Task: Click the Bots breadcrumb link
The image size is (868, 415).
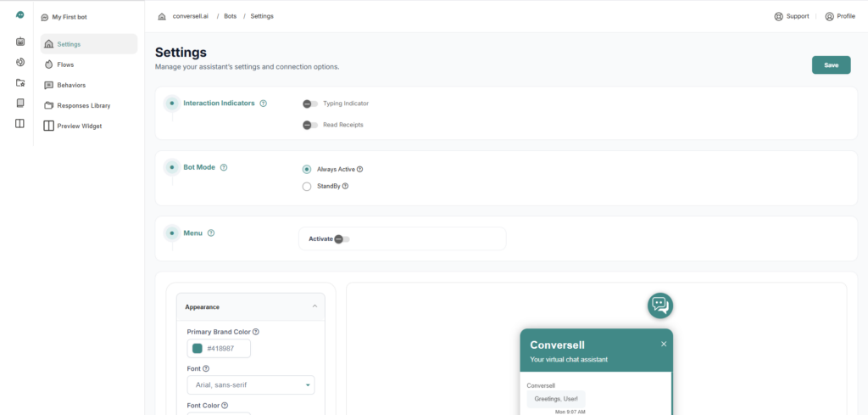Action: pyautogui.click(x=230, y=16)
